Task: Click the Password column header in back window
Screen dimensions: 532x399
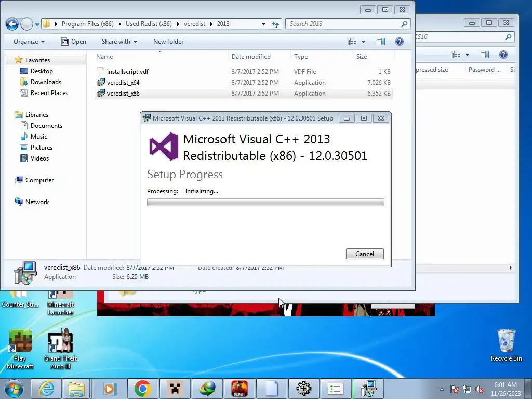Action: pos(485,70)
